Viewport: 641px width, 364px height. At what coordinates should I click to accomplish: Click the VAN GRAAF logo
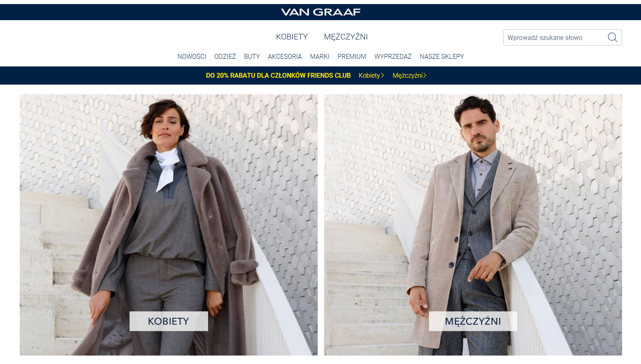click(x=320, y=12)
